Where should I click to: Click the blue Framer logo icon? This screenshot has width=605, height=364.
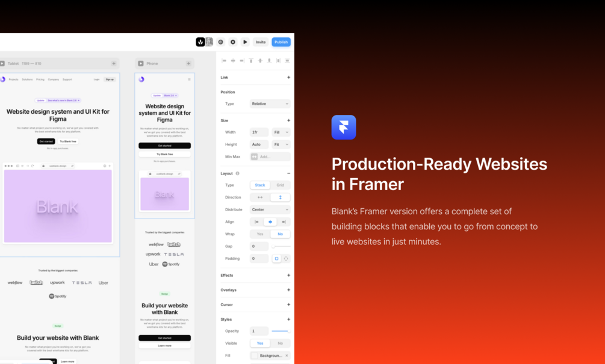[x=343, y=127]
